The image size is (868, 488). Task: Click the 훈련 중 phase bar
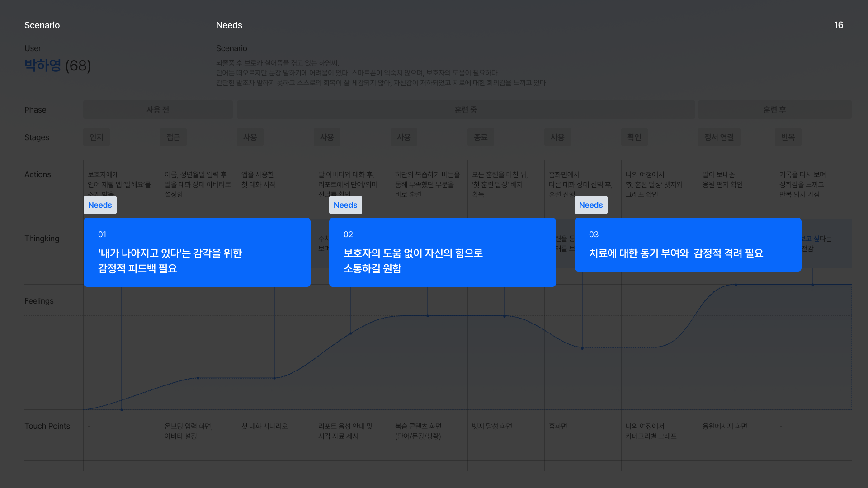pos(466,110)
